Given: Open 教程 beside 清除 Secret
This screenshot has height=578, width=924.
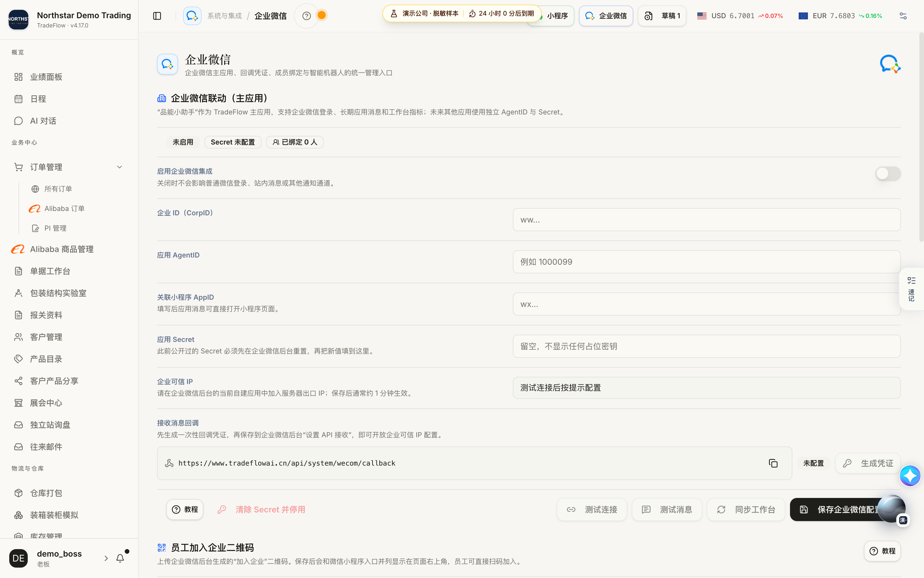Looking at the screenshot, I should [x=185, y=510].
